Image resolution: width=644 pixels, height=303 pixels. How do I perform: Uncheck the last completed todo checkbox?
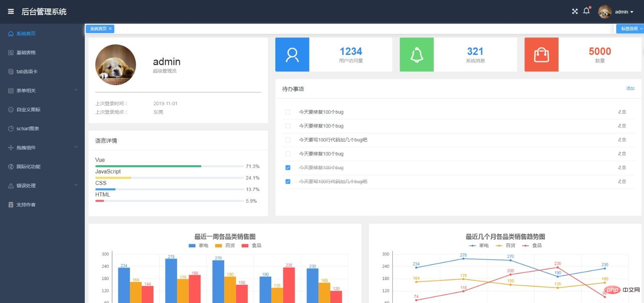(x=288, y=182)
